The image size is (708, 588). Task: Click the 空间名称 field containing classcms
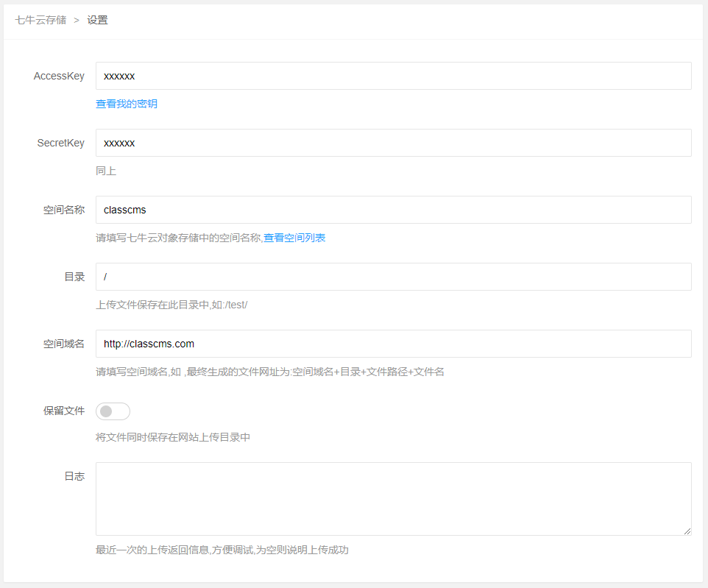(393, 210)
